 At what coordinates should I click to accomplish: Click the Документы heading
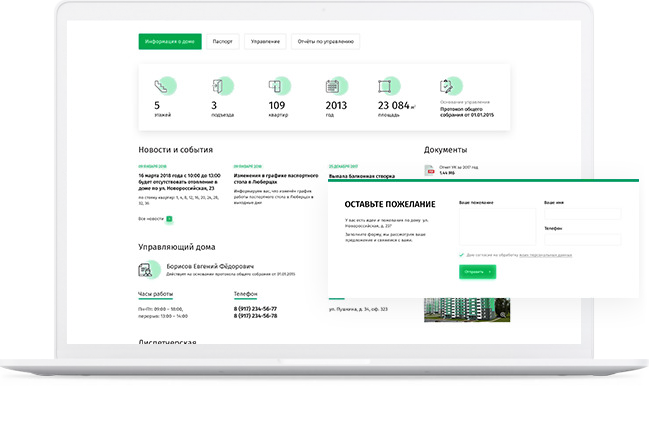[x=445, y=150]
